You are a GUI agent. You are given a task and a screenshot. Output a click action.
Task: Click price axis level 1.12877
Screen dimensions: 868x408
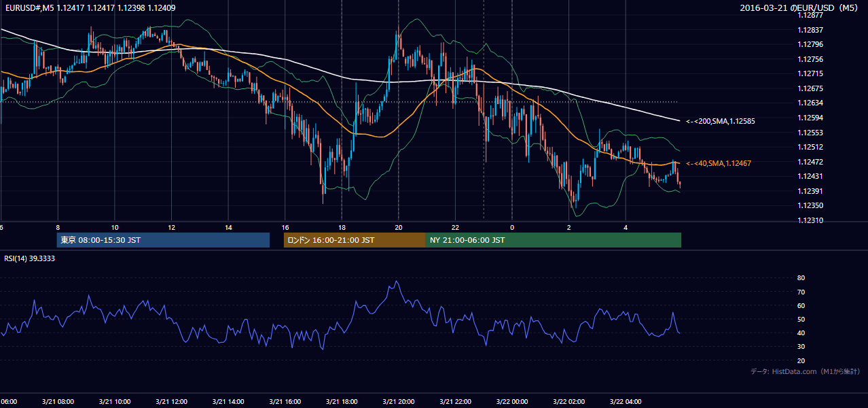click(810, 15)
